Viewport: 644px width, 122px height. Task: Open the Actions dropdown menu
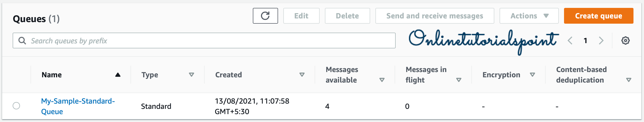(x=529, y=16)
